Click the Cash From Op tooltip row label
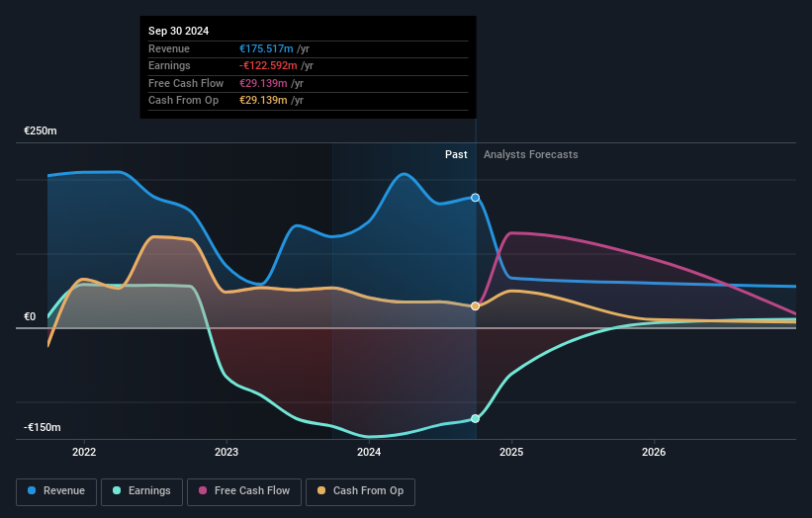This screenshot has width=812, height=518. point(183,101)
